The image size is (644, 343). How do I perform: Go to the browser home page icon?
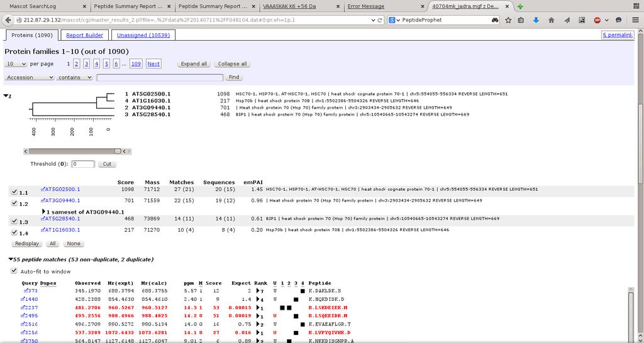551,20
